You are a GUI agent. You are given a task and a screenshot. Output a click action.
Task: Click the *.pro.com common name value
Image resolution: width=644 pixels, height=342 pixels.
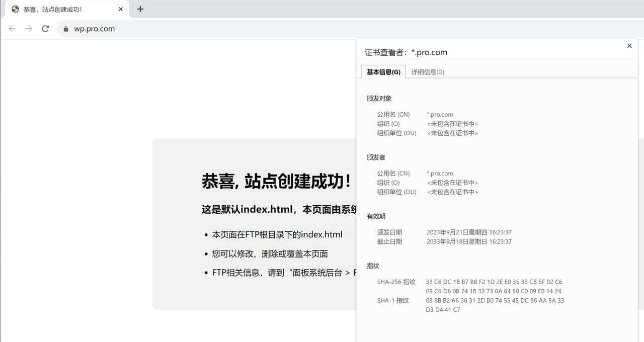click(x=440, y=114)
